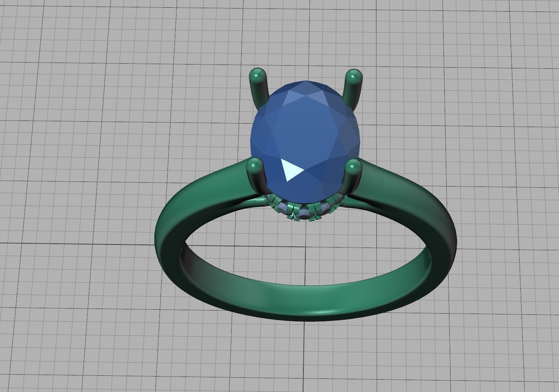Select the blue oval gemstone

[x=306, y=142]
